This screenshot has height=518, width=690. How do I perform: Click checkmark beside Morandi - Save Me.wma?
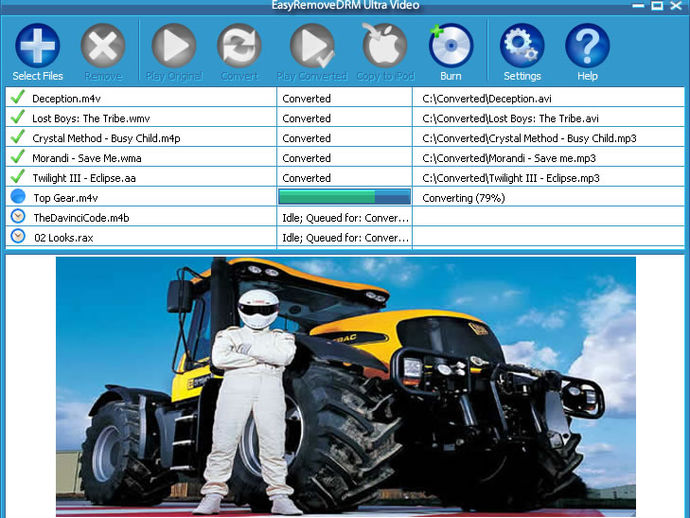click(x=18, y=156)
